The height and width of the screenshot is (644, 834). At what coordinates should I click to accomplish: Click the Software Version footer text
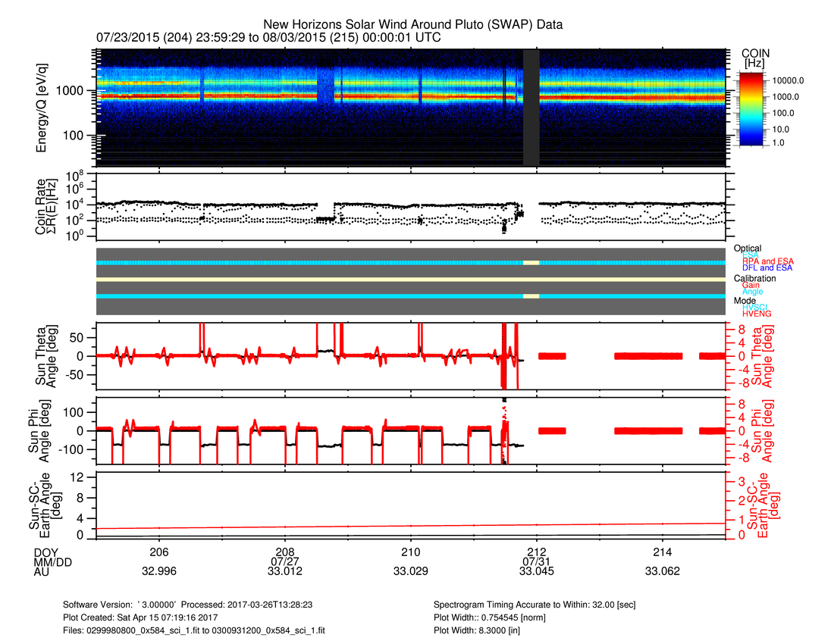coord(191,605)
